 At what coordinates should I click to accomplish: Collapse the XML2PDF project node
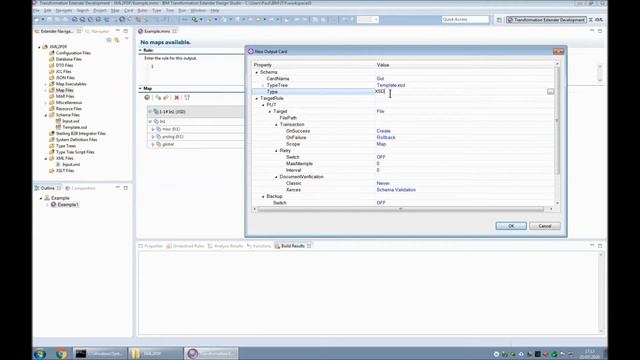coord(40,47)
